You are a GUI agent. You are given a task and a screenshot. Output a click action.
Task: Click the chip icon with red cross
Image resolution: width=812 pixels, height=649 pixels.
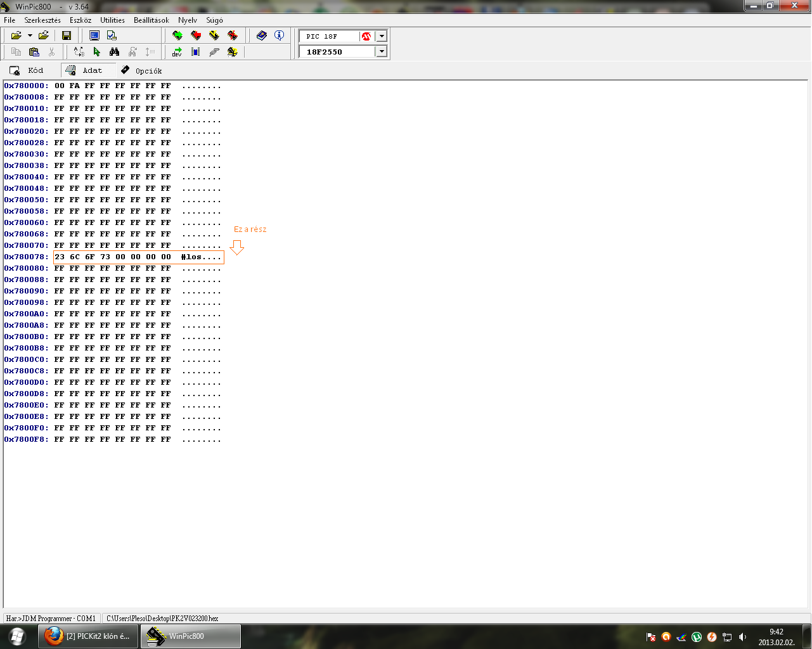(233, 35)
